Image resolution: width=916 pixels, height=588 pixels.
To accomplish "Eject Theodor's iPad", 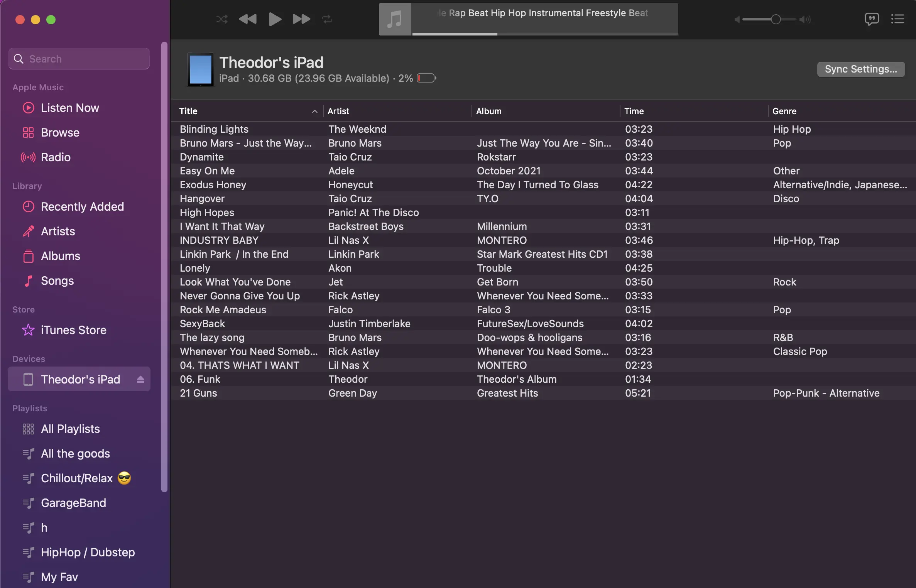I will [140, 379].
